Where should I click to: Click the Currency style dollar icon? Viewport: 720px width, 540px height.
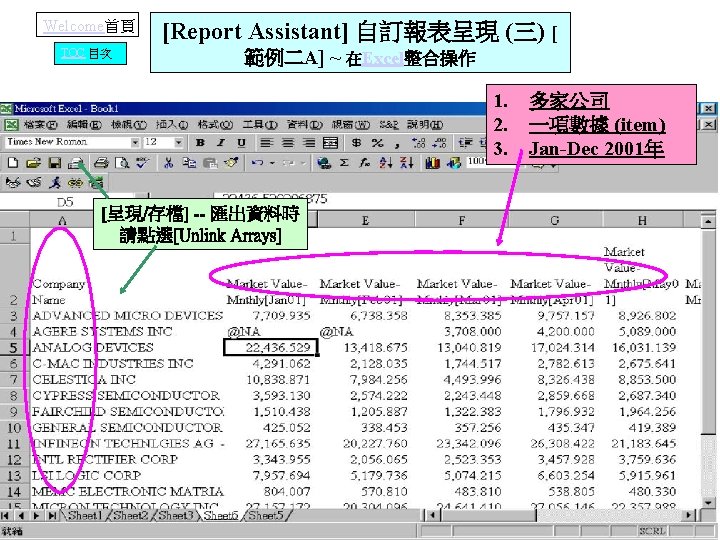pyautogui.click(x=356, y=142)
